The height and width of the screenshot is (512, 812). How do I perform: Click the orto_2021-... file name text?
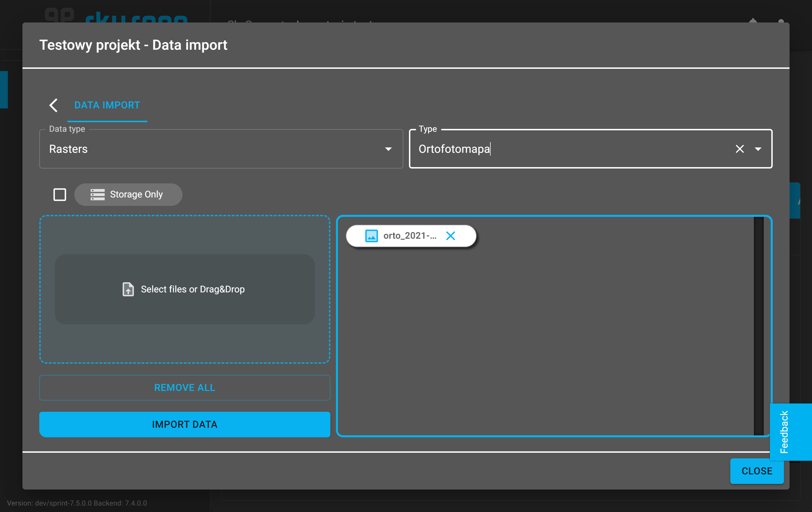[x=410, y=236]
